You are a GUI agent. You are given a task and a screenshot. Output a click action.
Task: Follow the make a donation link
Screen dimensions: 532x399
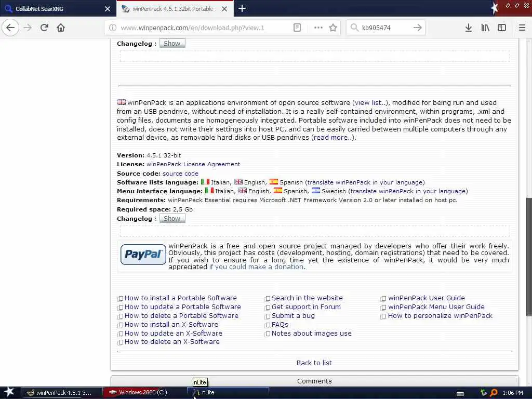coord(257,267)
